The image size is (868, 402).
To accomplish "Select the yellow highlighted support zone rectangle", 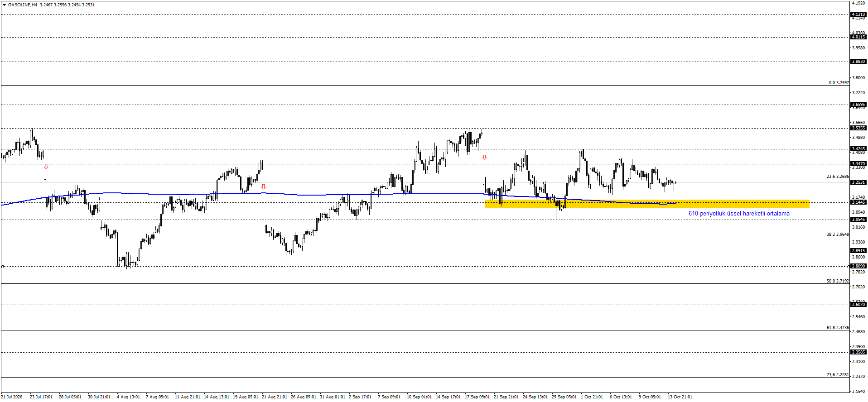I will (647, 204).
